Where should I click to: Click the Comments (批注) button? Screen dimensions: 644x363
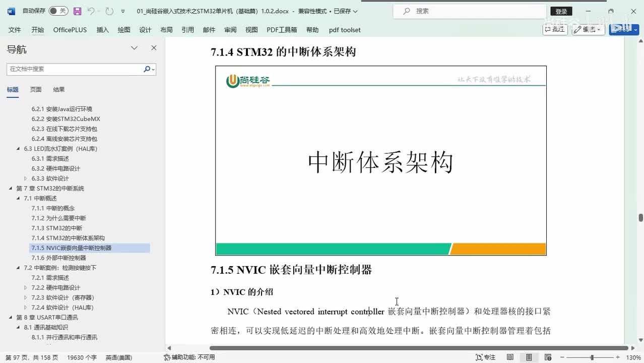pyautogui.click(x=555, y=29)
